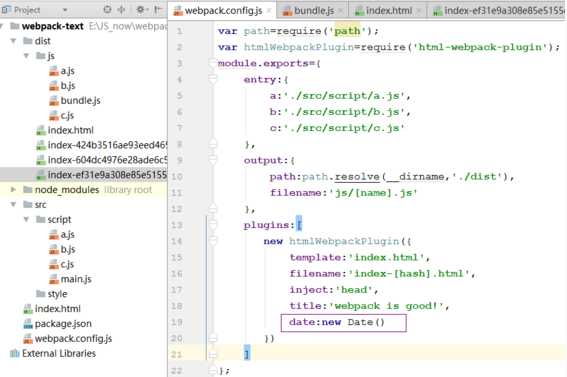Click the scroll-from-source target icon
Viewport: 567px width, 377px height.
[107, 9]
